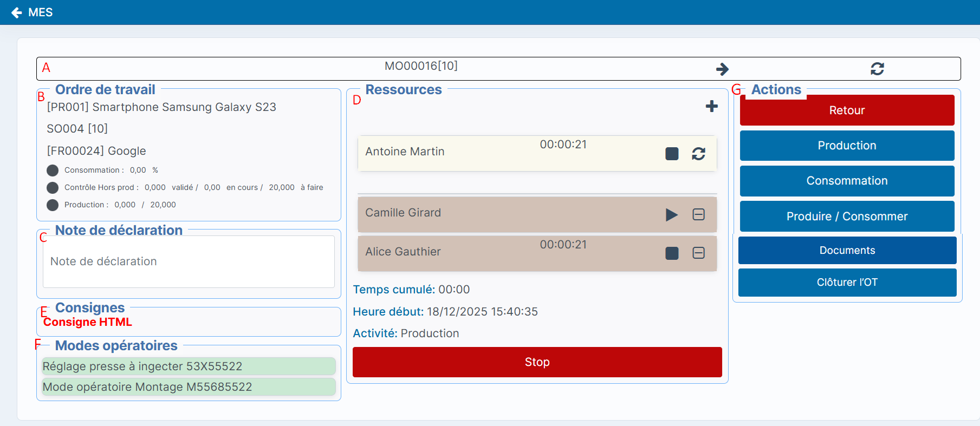Go to next order with right arrow
Screen dimensions: 980x426
click(722, 69)
